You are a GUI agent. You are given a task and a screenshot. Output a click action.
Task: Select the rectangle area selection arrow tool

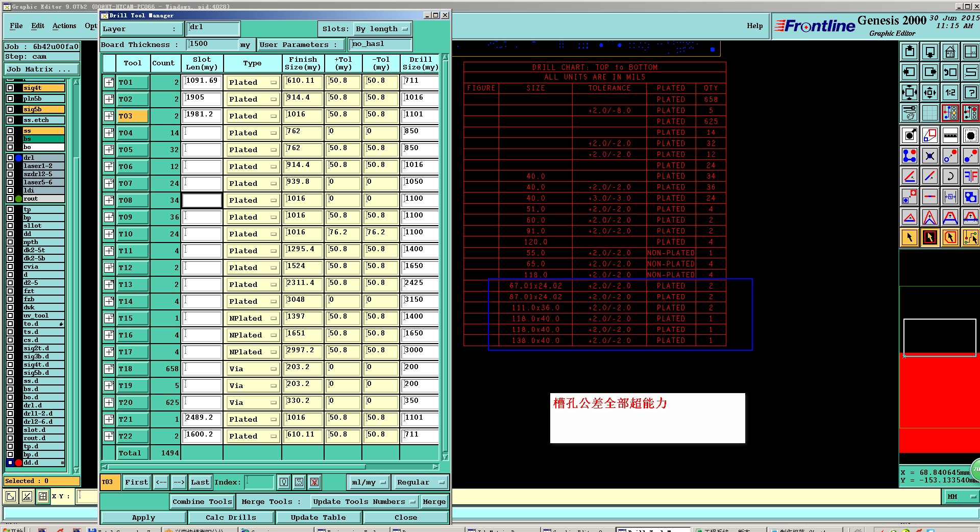click(930, 237)
